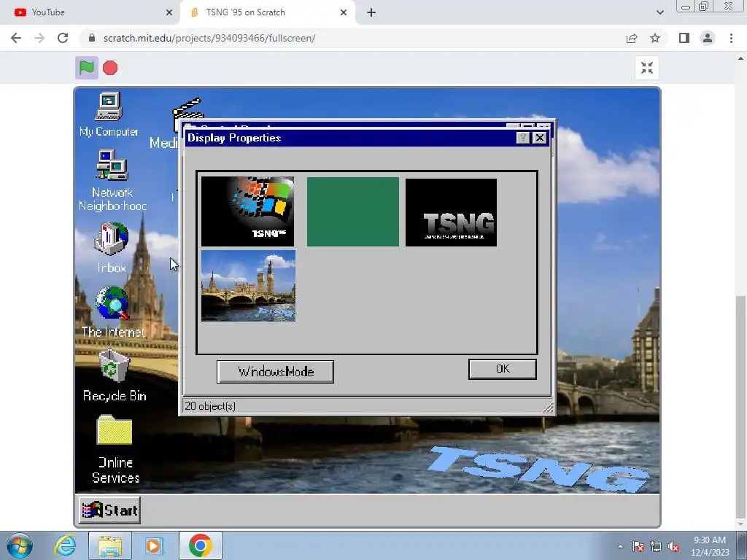Bookmark this page with the star icon

(655, 38)
